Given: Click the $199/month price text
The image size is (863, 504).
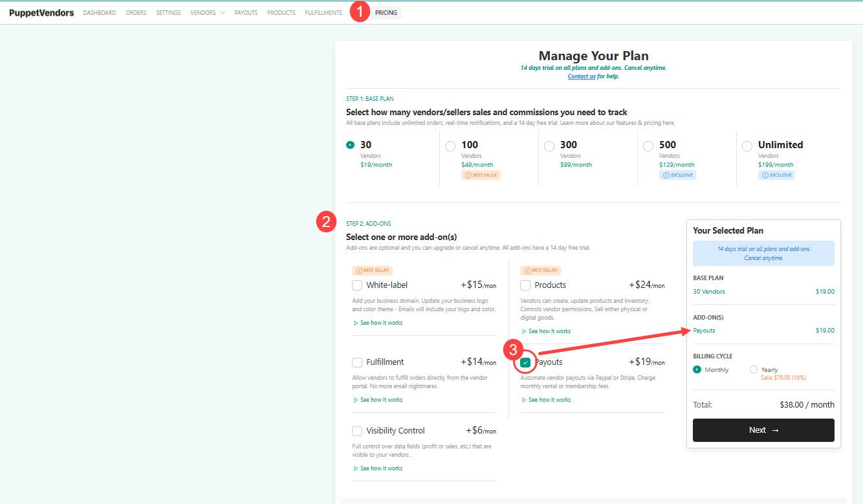Looking at the screenshot, I should click(776, 165).
